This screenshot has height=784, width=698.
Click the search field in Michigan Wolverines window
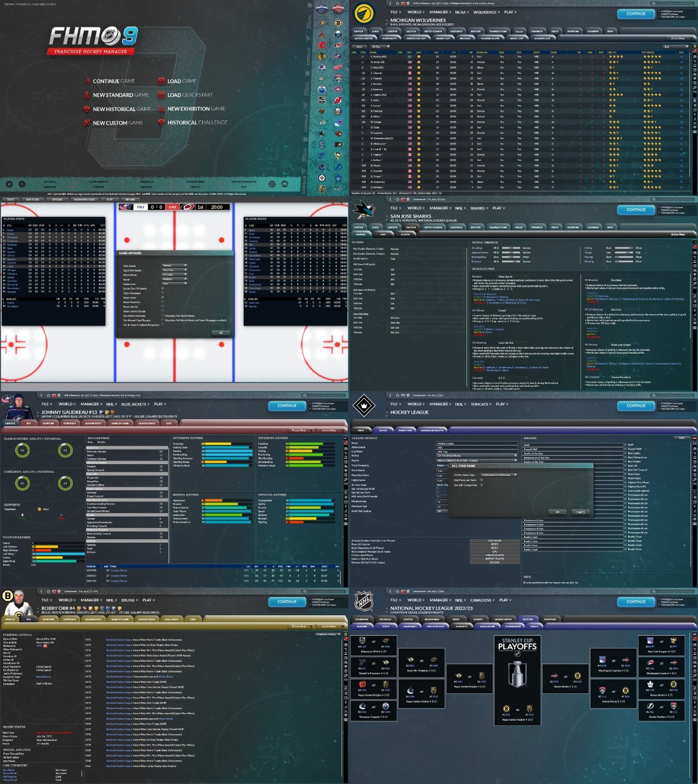(673, 3)
